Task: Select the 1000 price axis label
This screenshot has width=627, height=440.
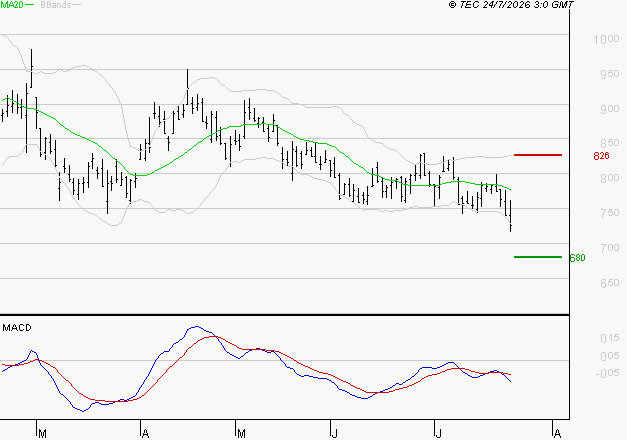Action: click(x=606, y=39)
